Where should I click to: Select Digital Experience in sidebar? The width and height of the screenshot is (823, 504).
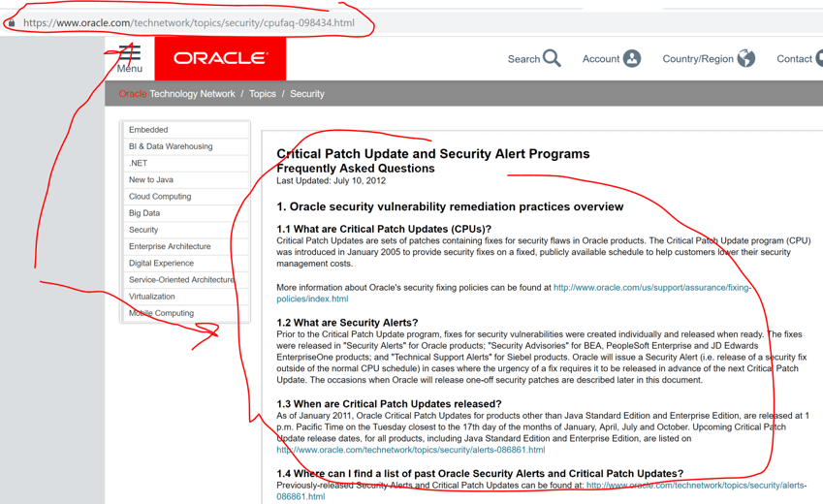[185, 263]
